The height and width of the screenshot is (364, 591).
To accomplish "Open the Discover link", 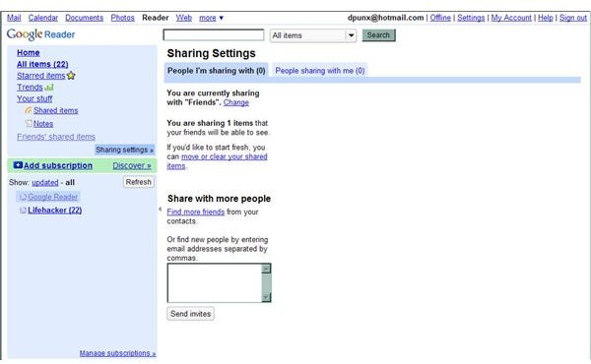I will [132, 165].
